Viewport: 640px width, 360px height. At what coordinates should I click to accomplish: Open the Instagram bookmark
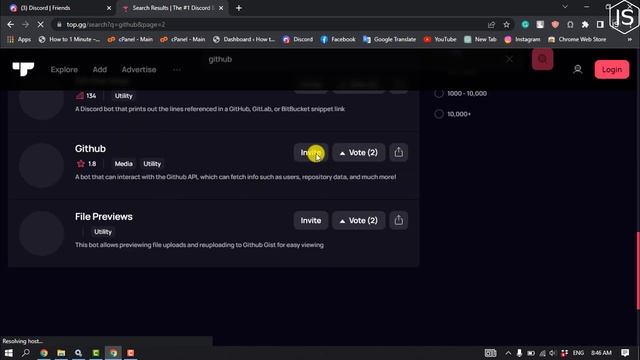coord(522,39)
